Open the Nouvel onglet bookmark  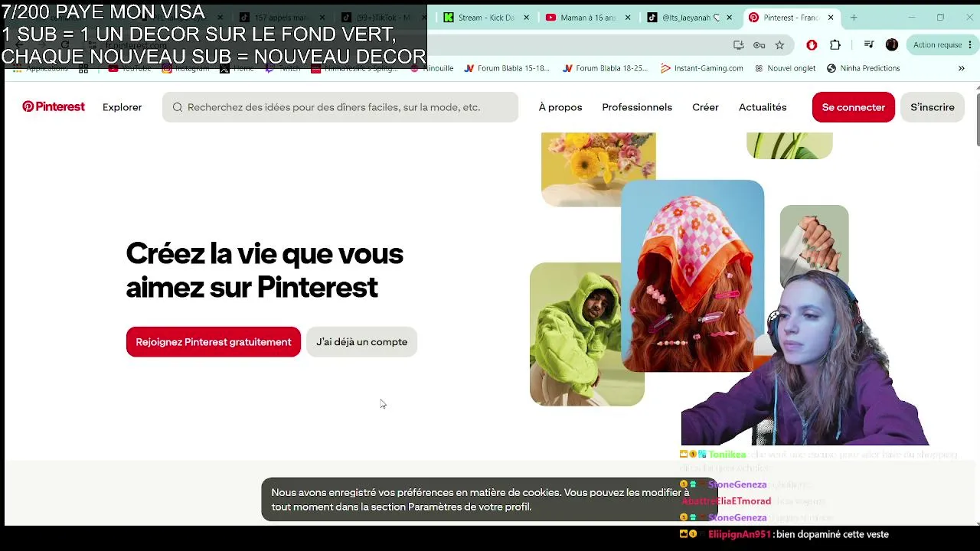(x=785, y=68)
